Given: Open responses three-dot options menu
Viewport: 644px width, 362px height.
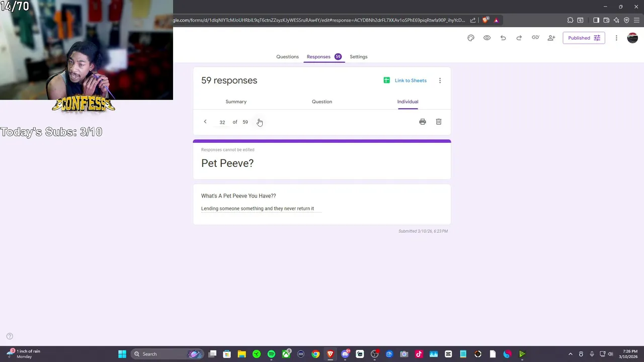Looking at the screenshot, I should (440, 80).
